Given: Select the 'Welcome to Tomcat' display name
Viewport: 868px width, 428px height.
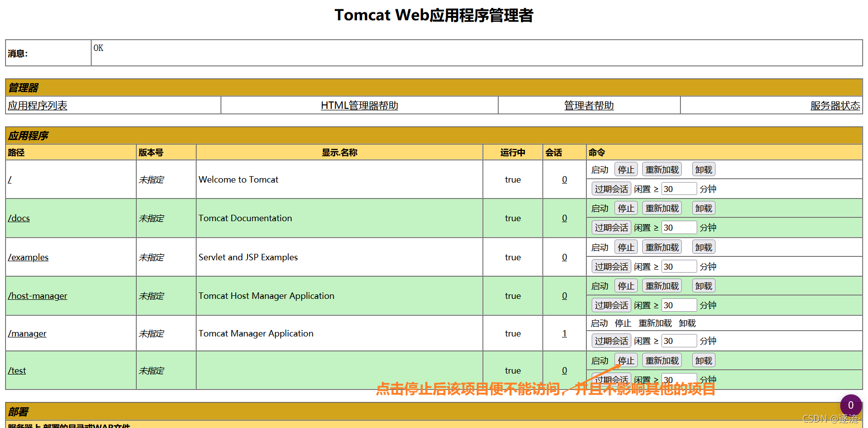Looking at the screenshot, I should 239,180.
